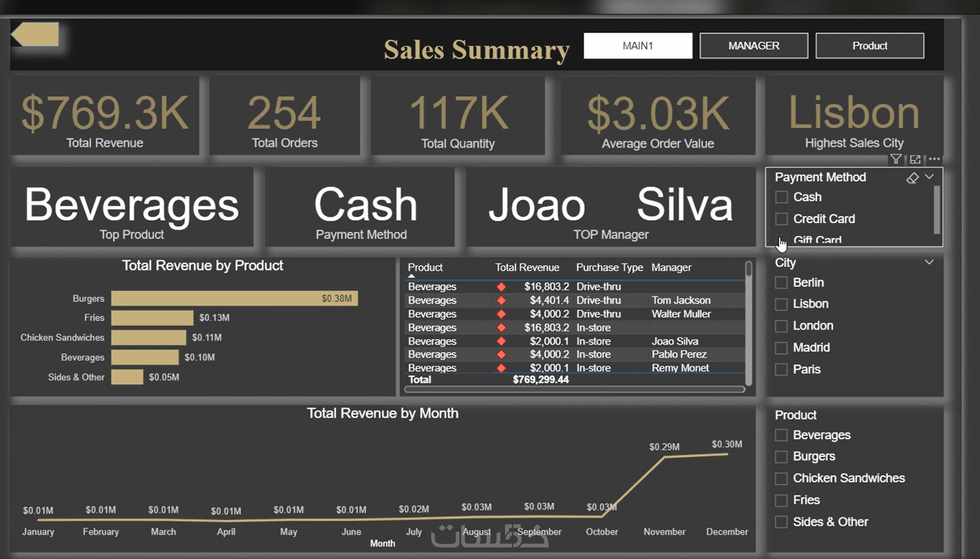The height and width of the screenshot is (559, 980).
Task: Clear selections with the eraser icon
Action: pos(913,177)
